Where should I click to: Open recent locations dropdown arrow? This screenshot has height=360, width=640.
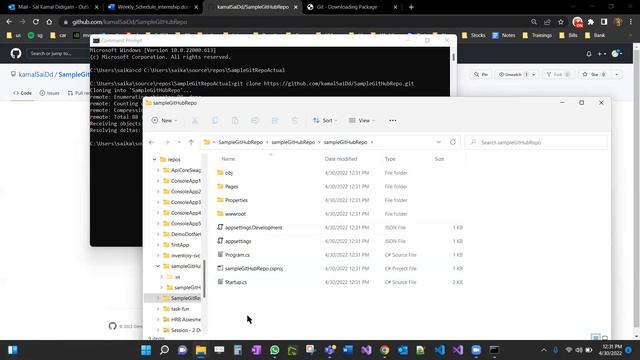pyautogui.click(x=179, y=142)
